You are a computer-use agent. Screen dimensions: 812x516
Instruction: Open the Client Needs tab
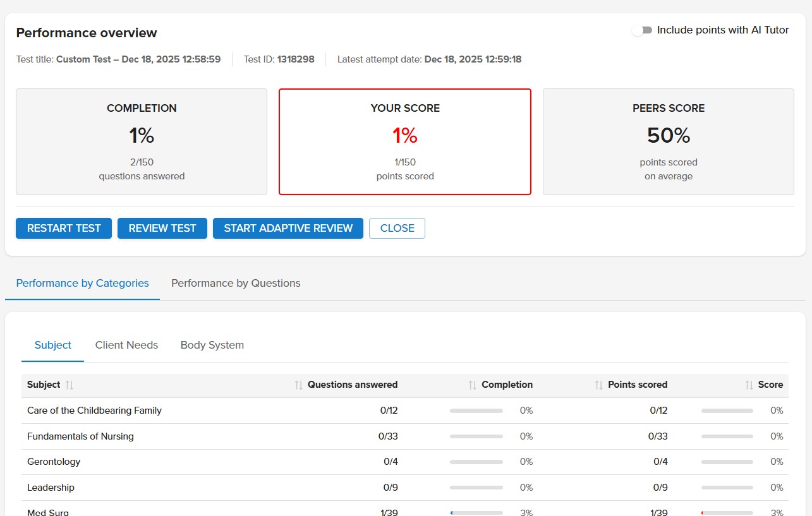[126, 345]
